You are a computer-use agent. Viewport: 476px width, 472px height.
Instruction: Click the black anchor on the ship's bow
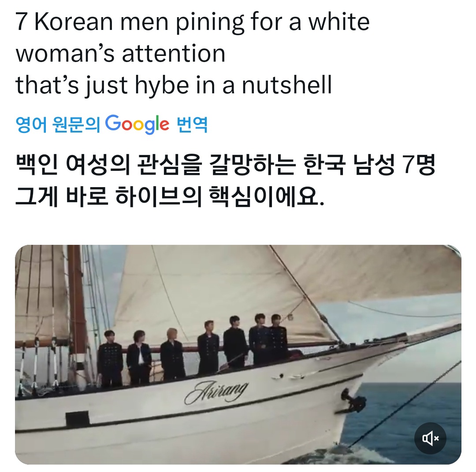click(353, 400)
